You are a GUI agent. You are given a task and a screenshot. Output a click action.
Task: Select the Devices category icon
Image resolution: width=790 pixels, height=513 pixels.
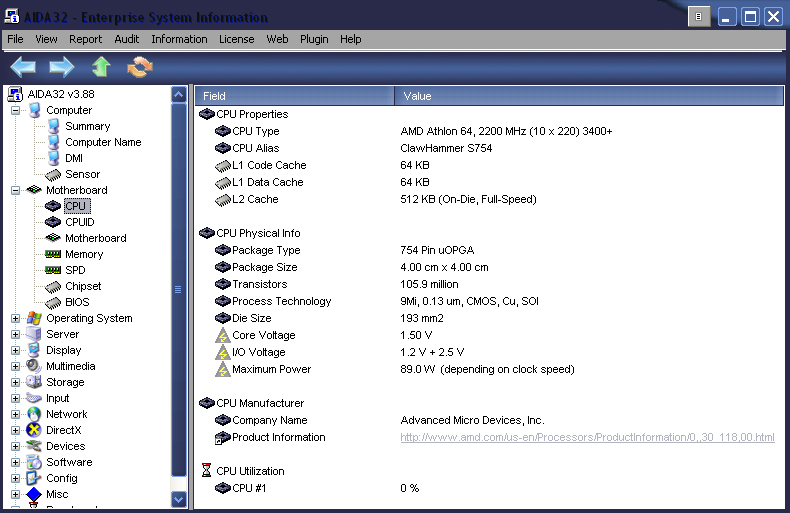[x=34, y=446]
